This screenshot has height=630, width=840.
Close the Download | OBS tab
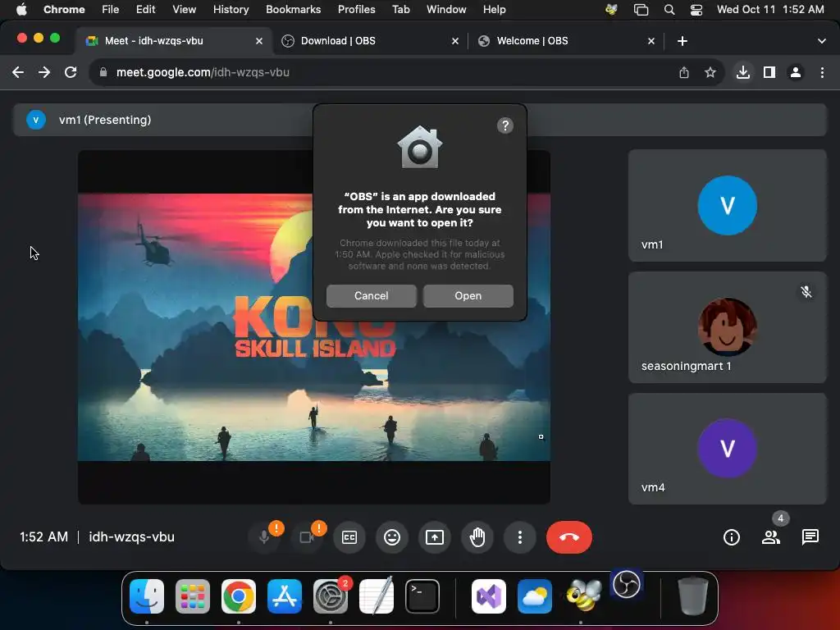pyautogui.click(x=454, y=41)
